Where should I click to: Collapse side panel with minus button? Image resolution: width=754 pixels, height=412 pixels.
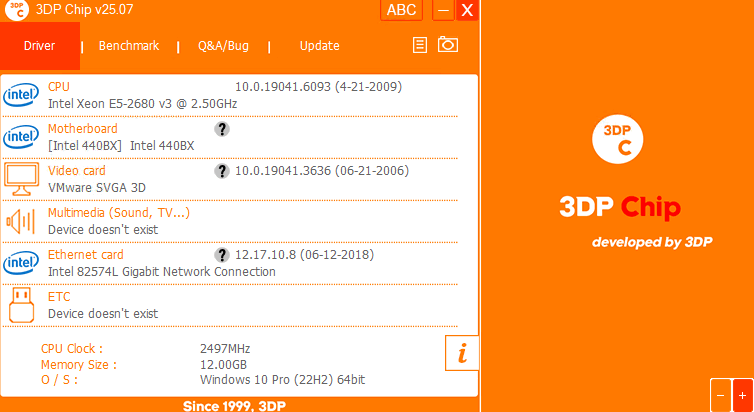click(720, 396)
